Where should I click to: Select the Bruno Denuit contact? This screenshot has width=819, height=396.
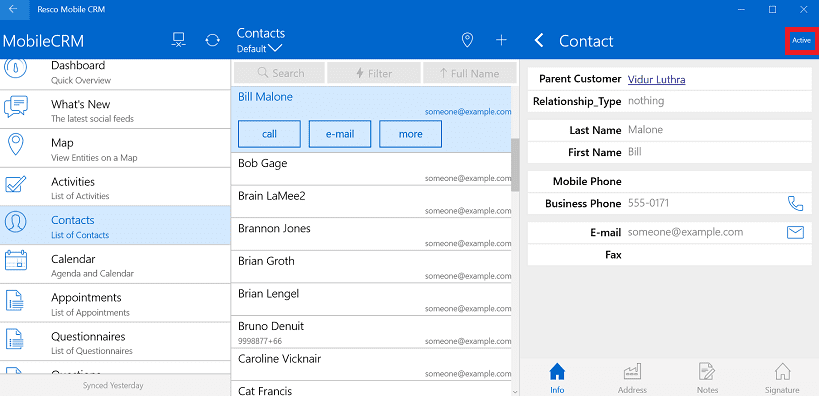(371, 332)
